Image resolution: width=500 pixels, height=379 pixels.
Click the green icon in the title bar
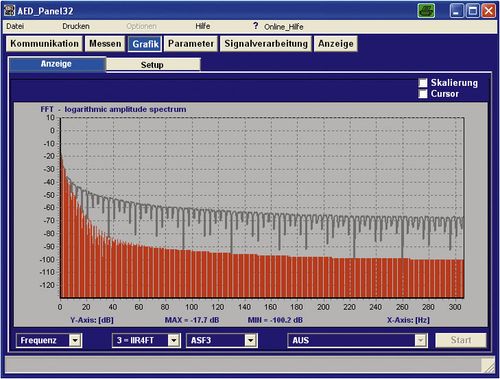coord(426,11)
